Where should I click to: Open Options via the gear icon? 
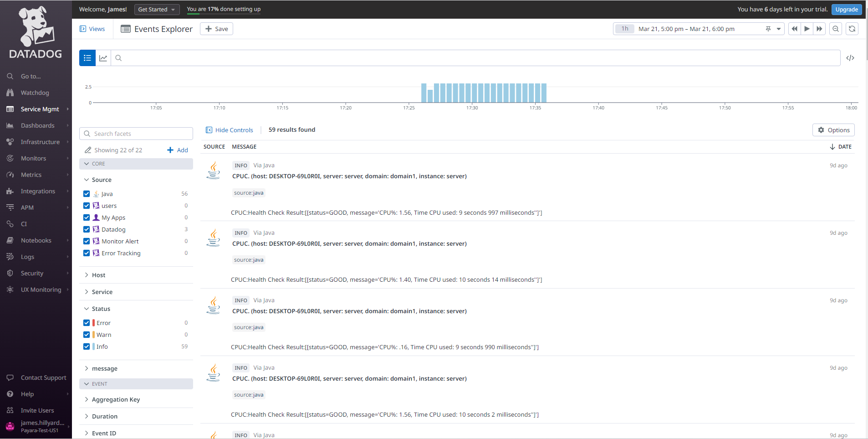tap(833, 130)
